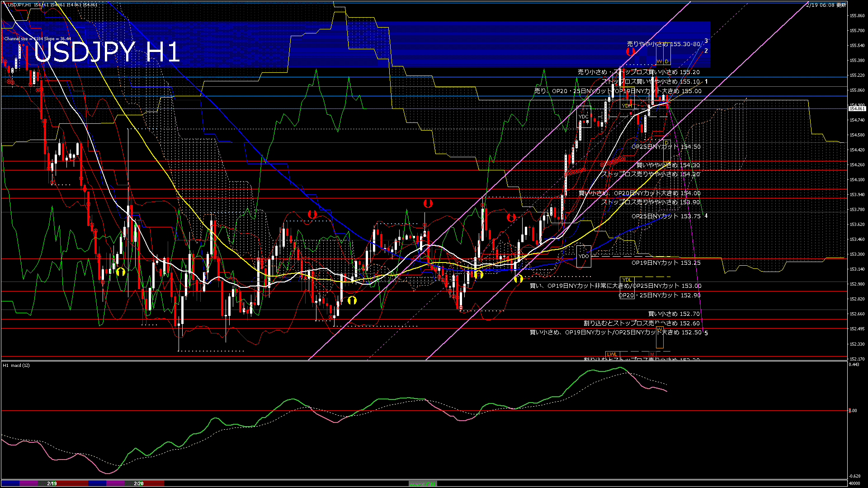Click the large USDJPY H1 title
This screenshot has height=488, width=868.
(107, 52)
